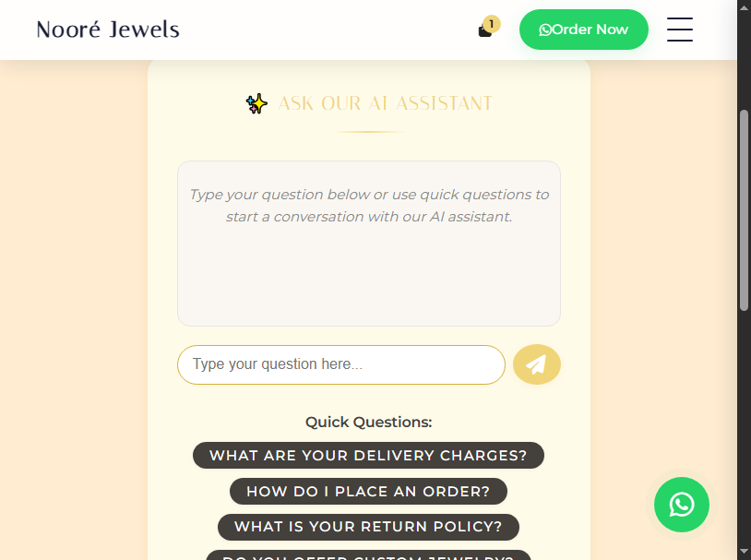Open the floating WhatsApp chat button

pos(681,505)
